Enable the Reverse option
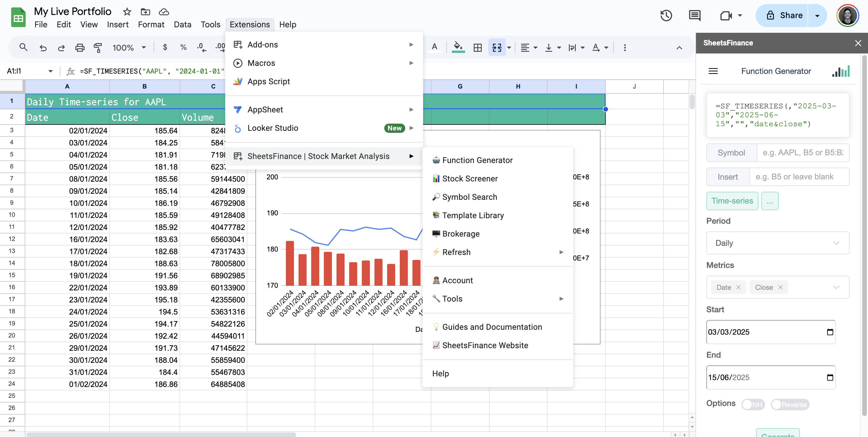Image resolution: width=868 pixels, height=437 pixels. pyautogui.click(x=790, y=405)
